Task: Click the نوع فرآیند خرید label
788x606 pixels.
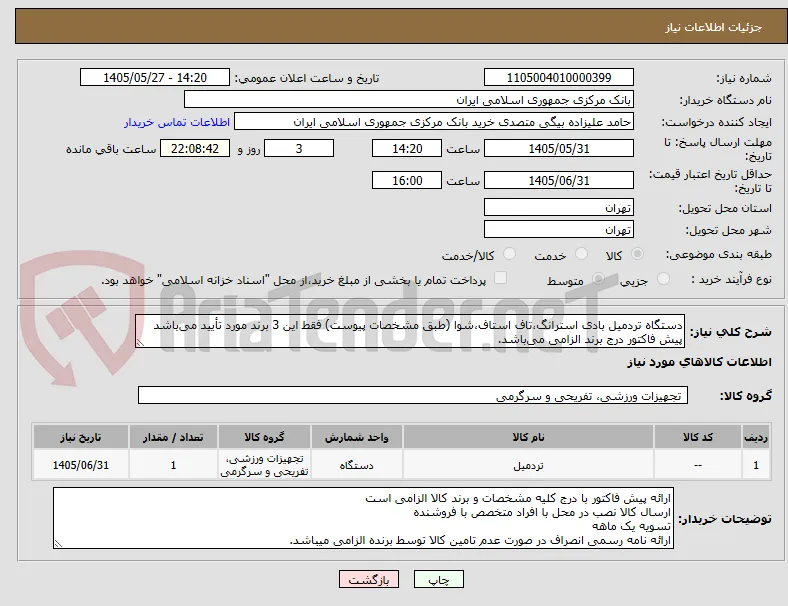Action: [731, 279]
